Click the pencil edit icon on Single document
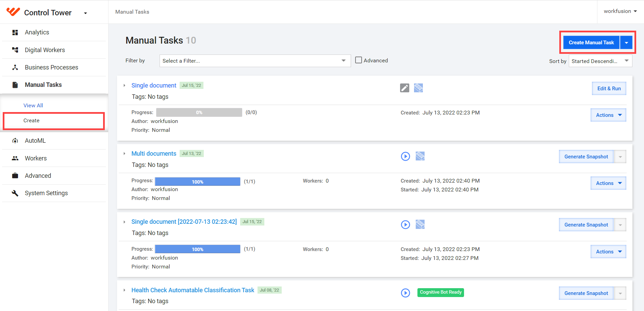The height and width of the screenshot is (311, 644). coord(404,88)
